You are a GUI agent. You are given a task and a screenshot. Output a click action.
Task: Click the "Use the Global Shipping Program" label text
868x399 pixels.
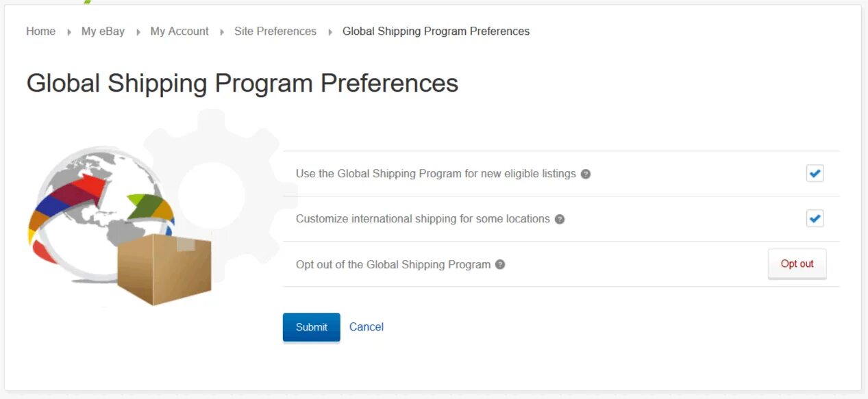[436, 174]
